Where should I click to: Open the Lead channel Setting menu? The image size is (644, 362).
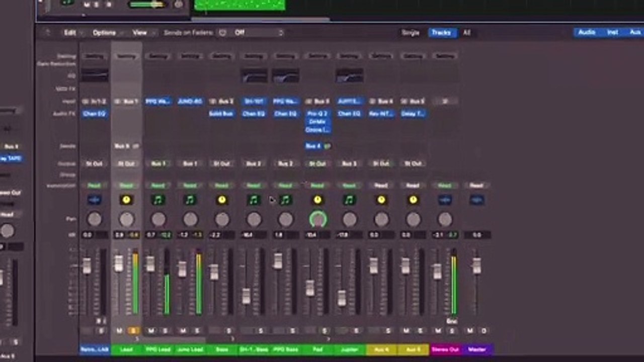tap(126, 56)
